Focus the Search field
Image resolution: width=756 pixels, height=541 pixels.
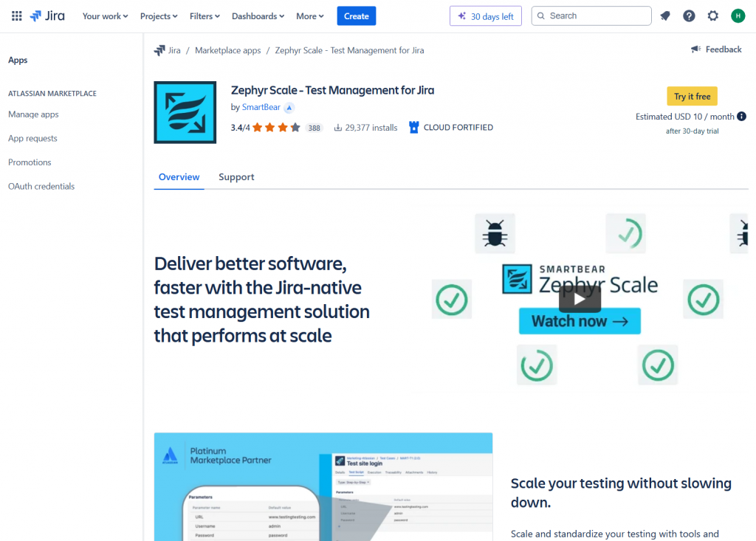(x=591, y=16)
